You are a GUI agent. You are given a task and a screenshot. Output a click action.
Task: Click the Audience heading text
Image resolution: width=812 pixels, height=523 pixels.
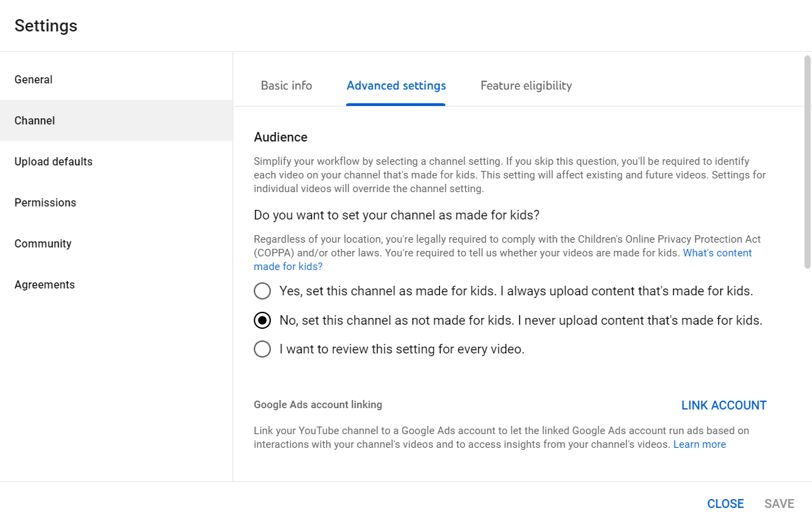tap(280, 137)
